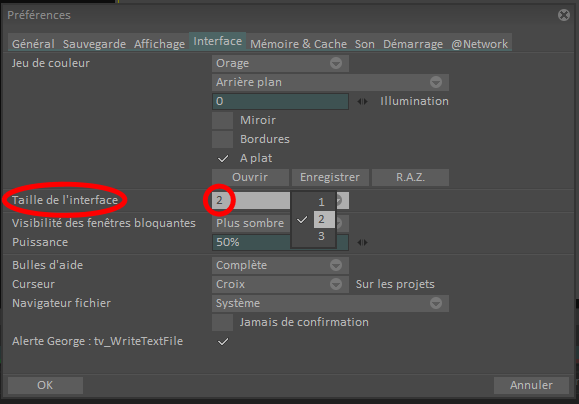
Task: Click the Jeu de couleur label
Action: point(51,63)
